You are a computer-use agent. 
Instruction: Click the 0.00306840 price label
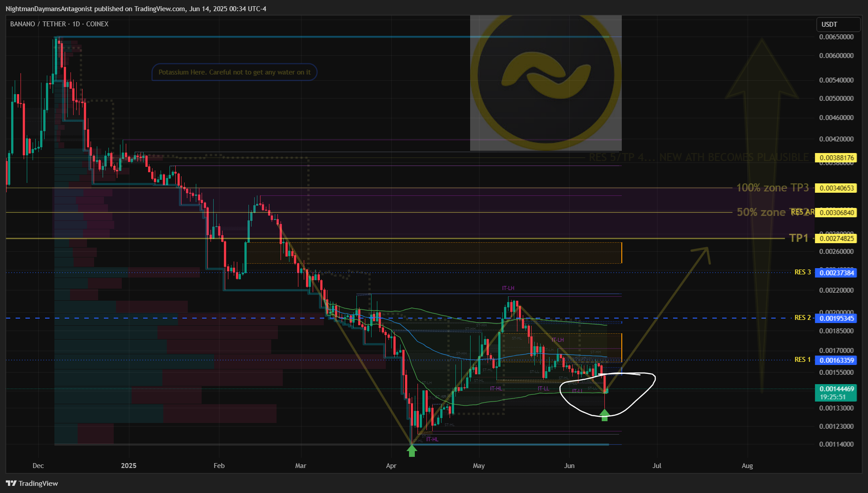point(837,212)
